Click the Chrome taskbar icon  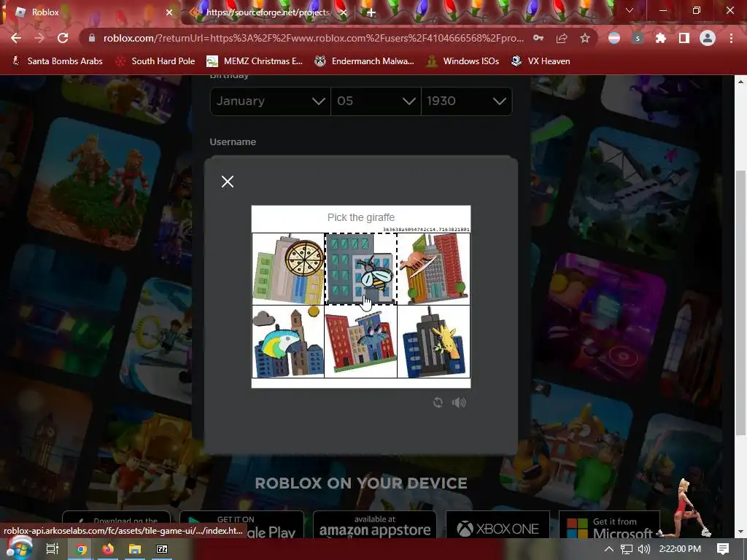[80, 549]
